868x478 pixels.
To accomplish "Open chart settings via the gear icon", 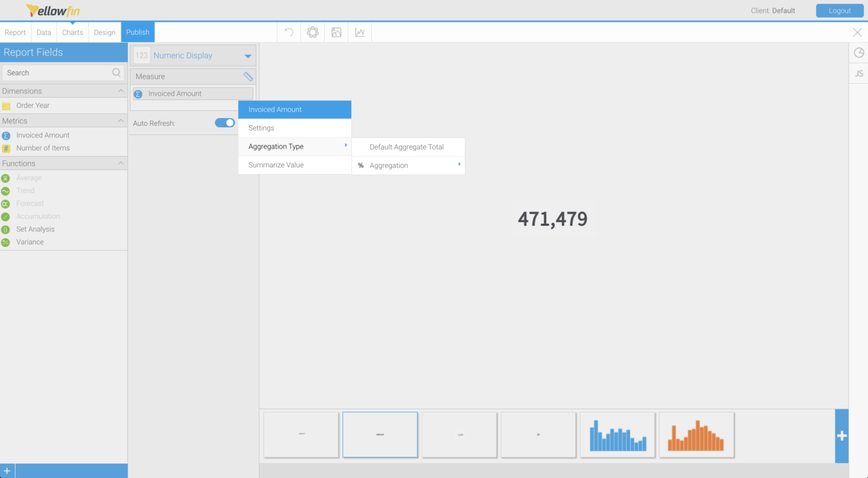I will point(312,32).
